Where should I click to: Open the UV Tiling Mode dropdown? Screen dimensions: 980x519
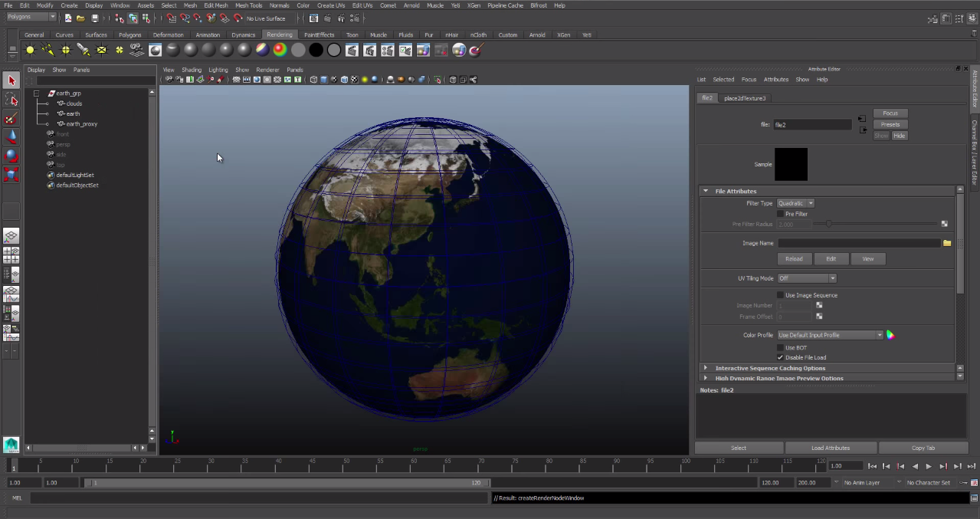[x=807, y=278]
